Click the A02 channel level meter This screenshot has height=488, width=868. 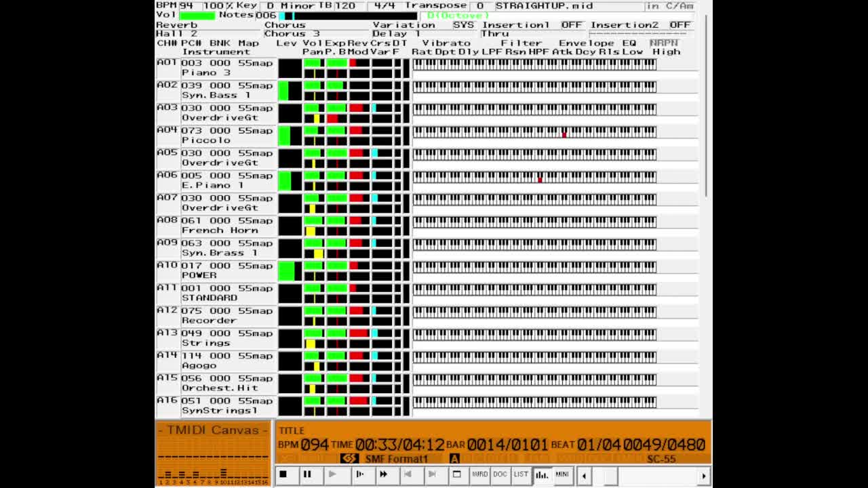(x=290, y=90)
